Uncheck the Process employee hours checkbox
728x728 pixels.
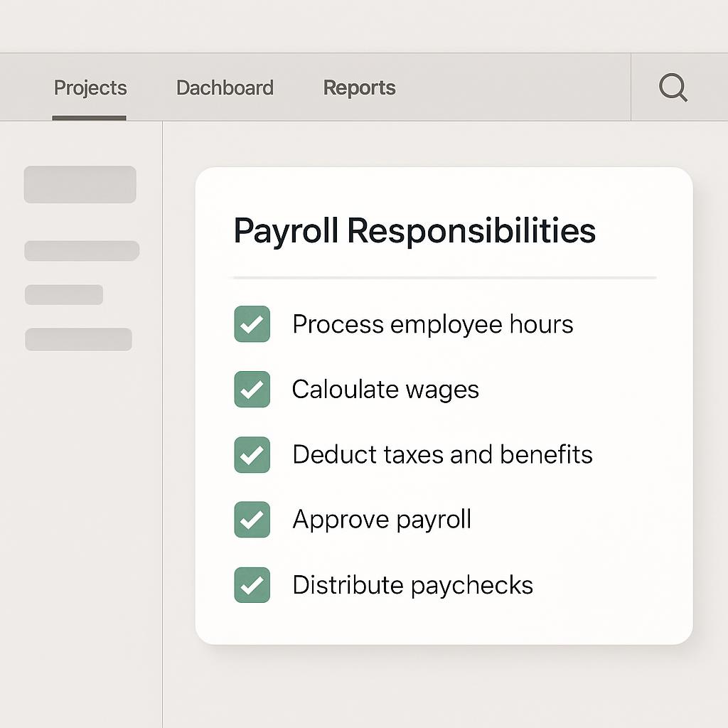pos(252,324)
